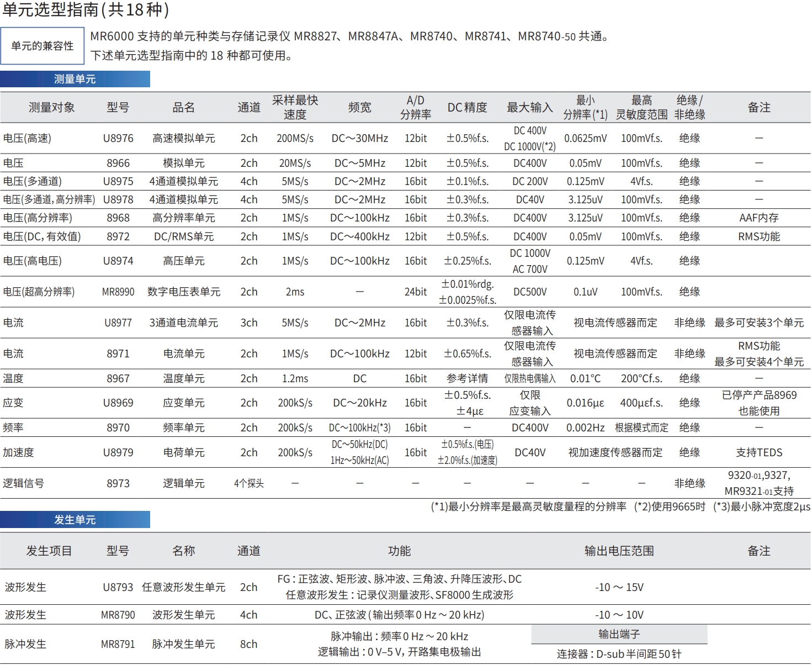Select the 测量单元 section header

click(75, 79)
